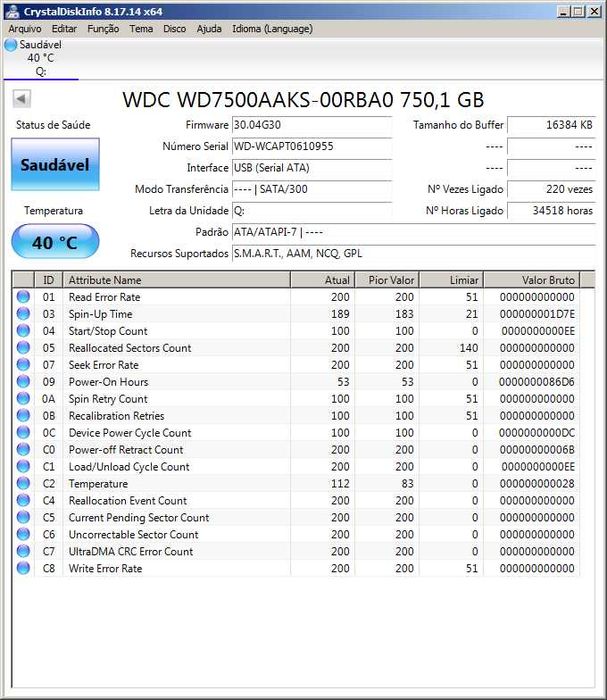Viewport: 607px width, 700px height.
Task: Click the Valor Bruto column header
Action: [x=532, y=280]
